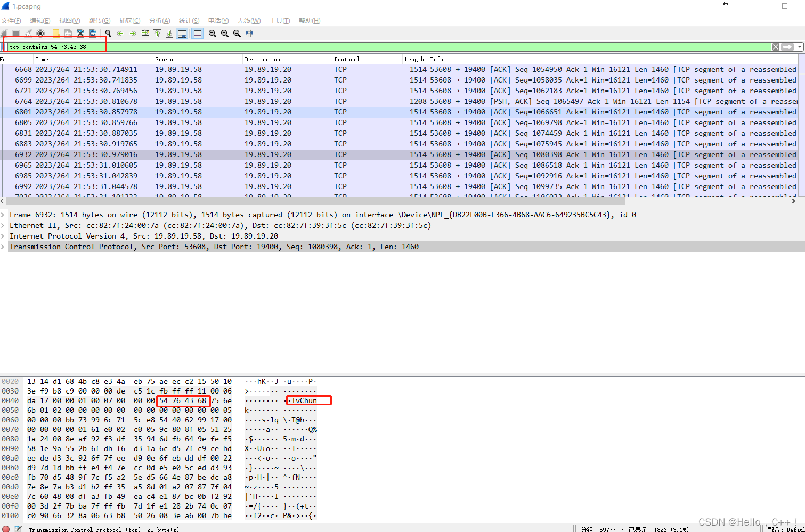
Task: Click the Zoom out icon
Action: tap(225, 34)
